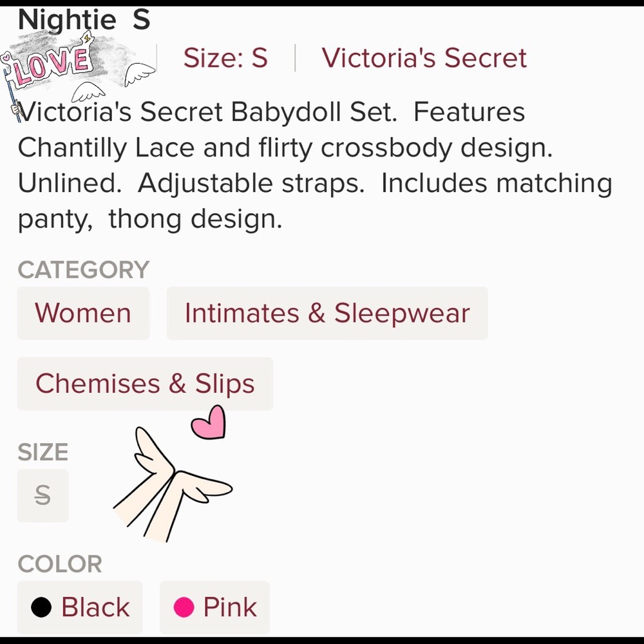Select the Intimates & Sleepwear category tag
The image size is (644, 644).
click(x=327, y=314)
